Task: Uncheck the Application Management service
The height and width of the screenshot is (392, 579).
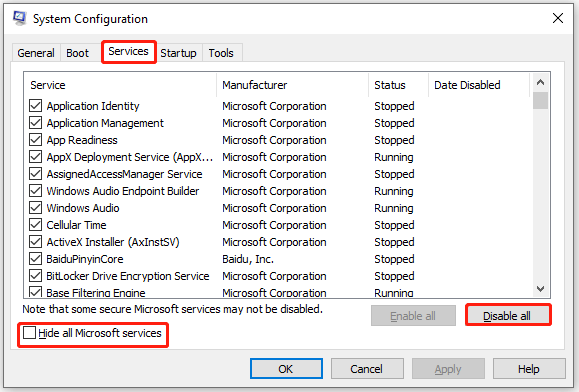Action: (35, 123)
